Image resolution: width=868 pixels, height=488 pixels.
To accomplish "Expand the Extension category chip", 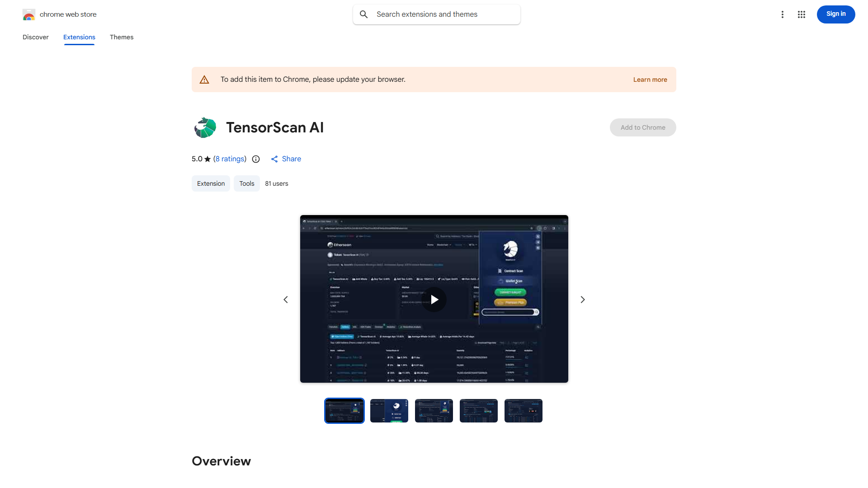I will [211, 183].
